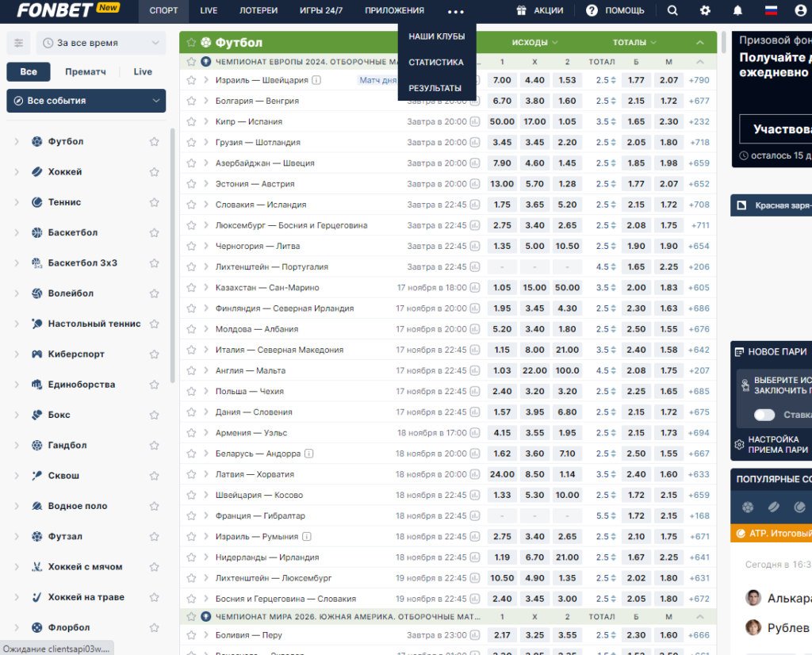Open the ИГРЫ 24/7 menu item
812x655 pixels.
coord(321,10)
